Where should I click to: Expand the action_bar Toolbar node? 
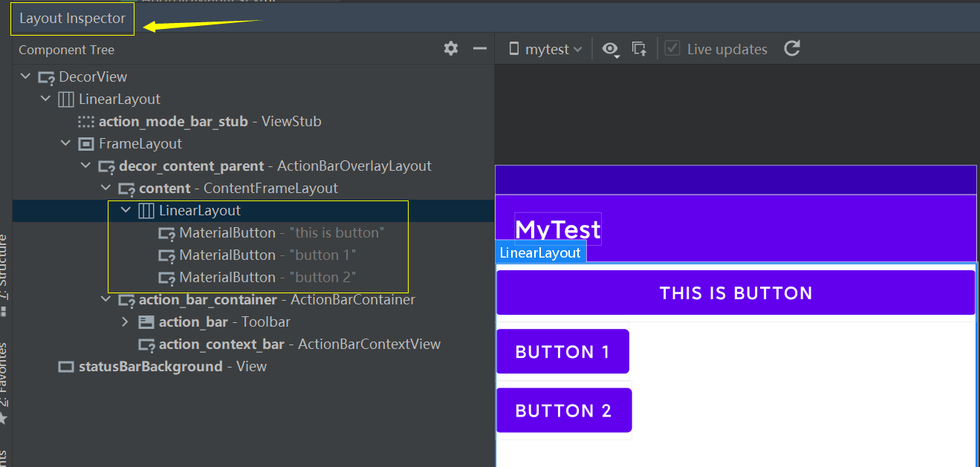tap(126, 321)
